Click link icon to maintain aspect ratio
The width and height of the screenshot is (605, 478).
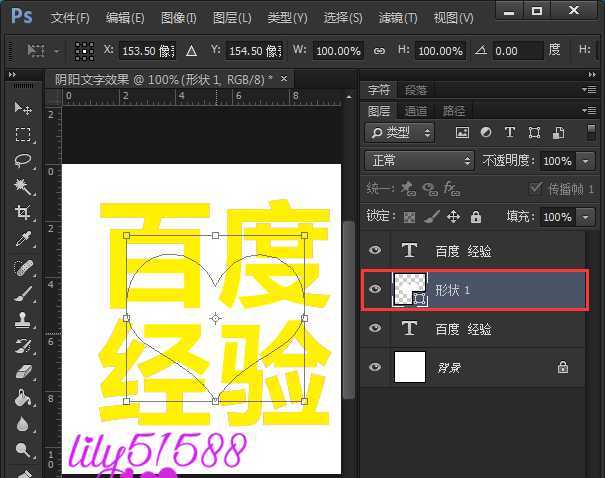click(378, 51)
